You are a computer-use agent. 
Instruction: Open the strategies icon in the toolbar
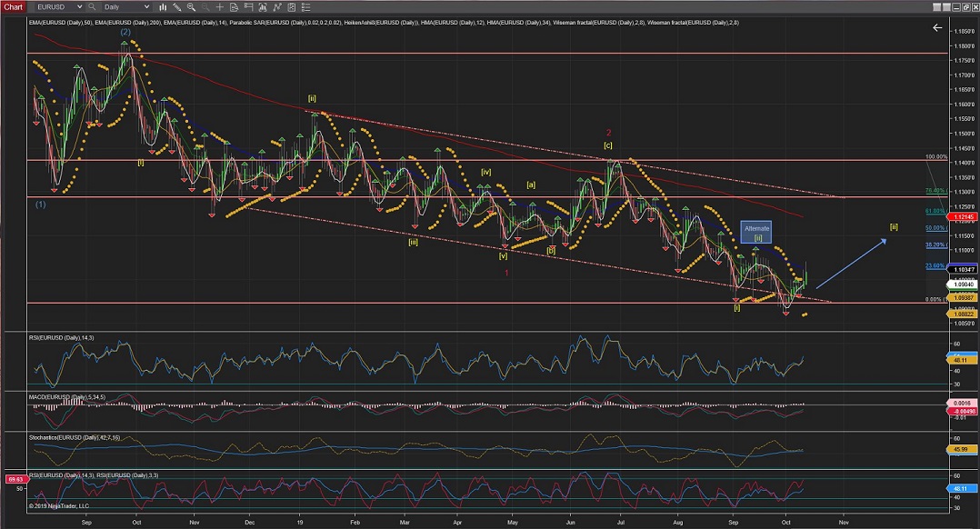pos(277,7)
